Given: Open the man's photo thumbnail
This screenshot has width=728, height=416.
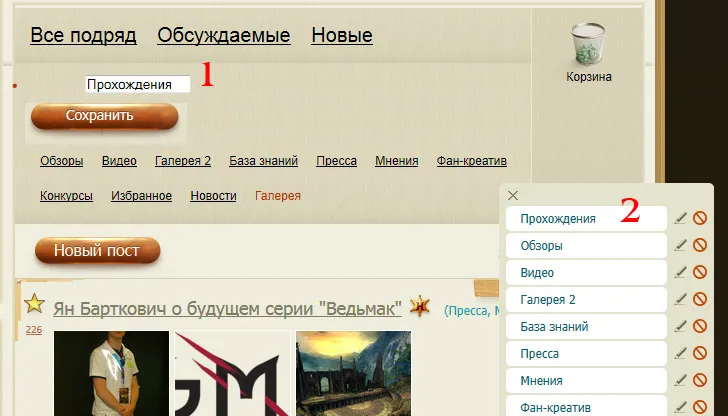Looking at the screenshot, I should tap(111, 373).
